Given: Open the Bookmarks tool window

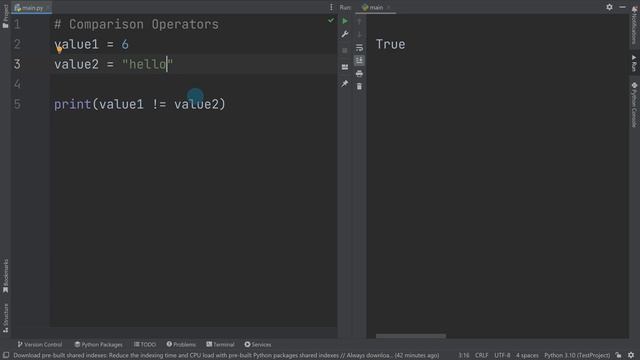Looking at the screenshot, I should tap(5, 276).
